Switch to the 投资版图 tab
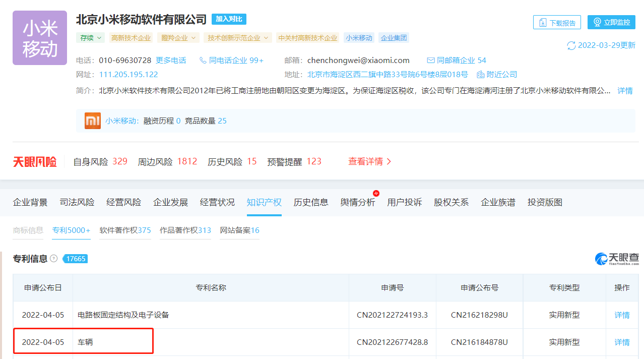This screenshot has height=359, width=644. [x=545, y=203]
